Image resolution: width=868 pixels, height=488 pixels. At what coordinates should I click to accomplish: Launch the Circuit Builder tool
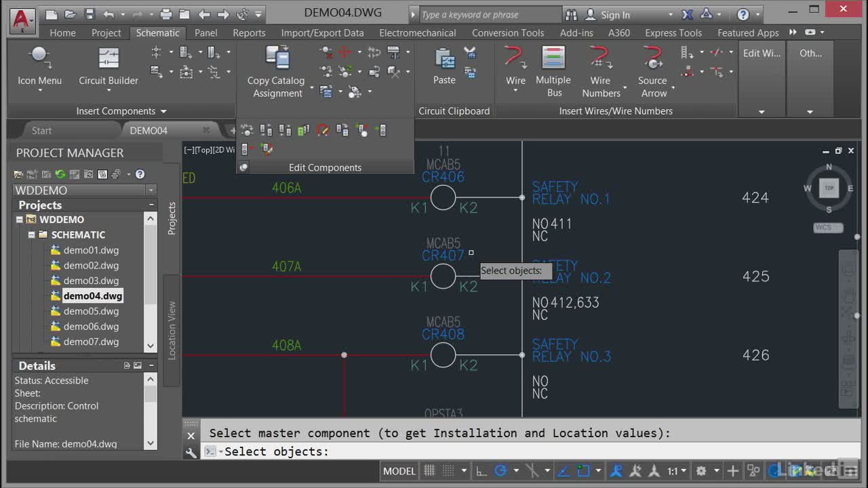108,66
